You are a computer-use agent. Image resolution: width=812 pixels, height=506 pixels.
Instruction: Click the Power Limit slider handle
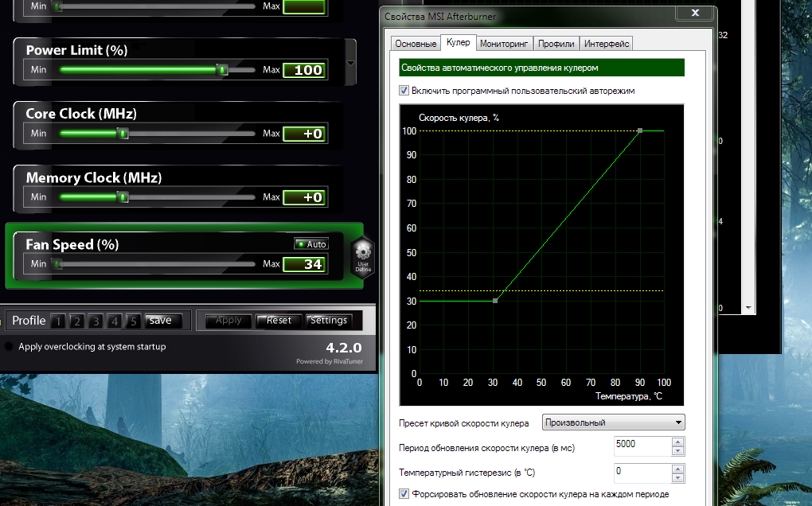[x=223, y=70]
